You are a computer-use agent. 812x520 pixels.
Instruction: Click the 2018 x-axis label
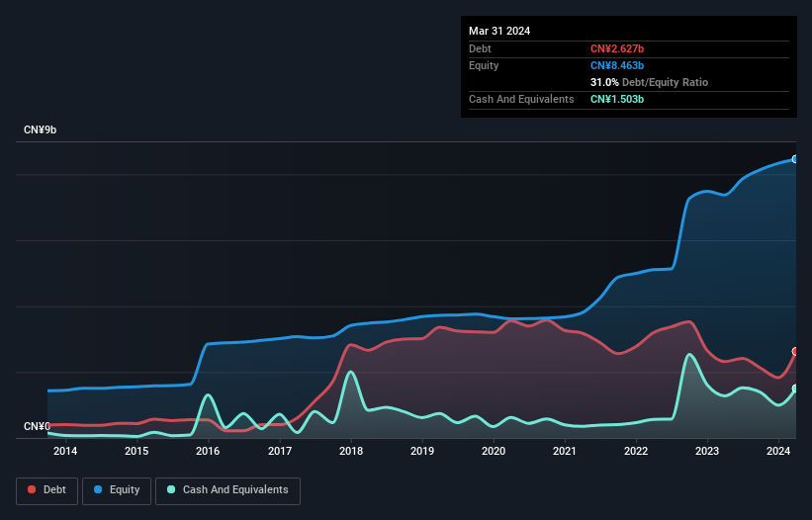pos(351,451)
